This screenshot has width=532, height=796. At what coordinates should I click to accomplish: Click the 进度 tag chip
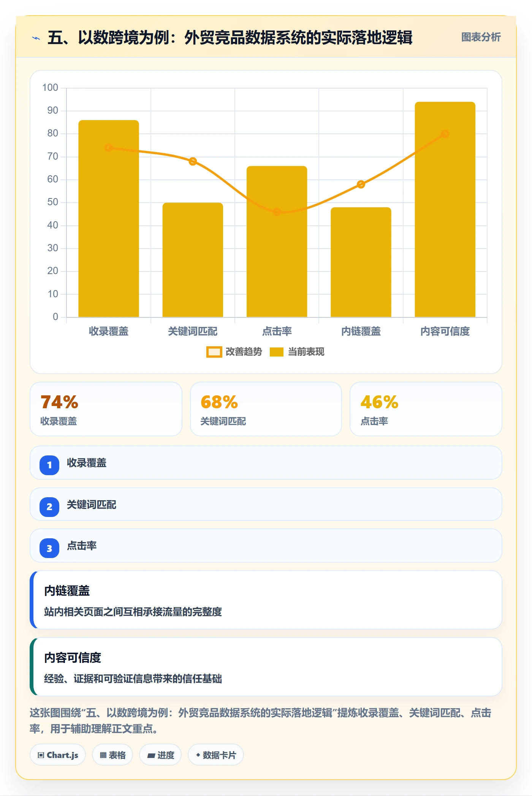click(x=160, y=755)
